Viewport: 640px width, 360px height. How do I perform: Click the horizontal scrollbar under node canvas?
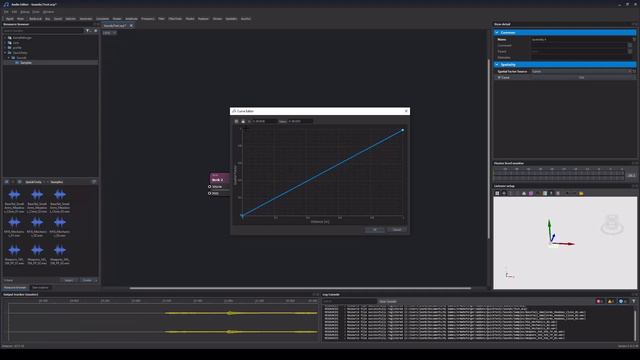[x=300, y=288]
